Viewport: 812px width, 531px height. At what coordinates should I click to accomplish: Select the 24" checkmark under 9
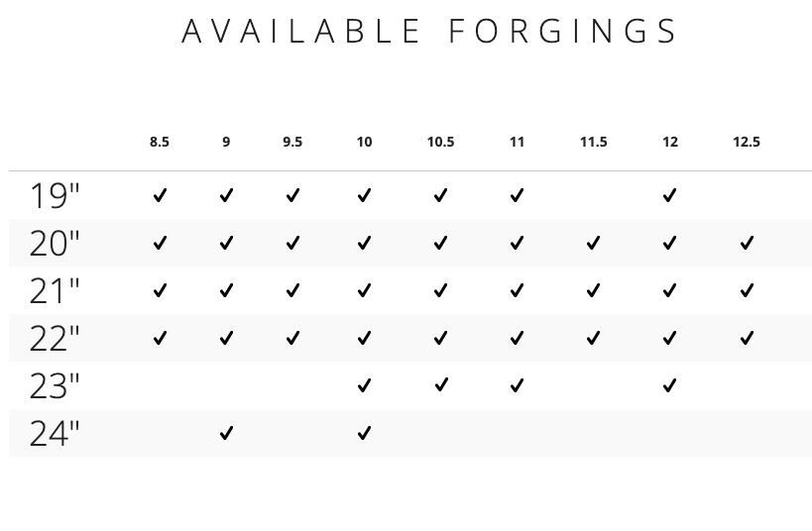point(226,433)
